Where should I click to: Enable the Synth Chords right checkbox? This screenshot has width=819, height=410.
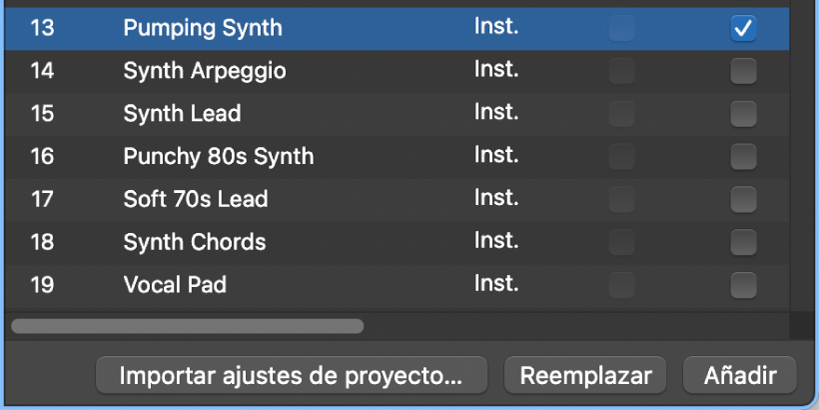tap(743, 243)
